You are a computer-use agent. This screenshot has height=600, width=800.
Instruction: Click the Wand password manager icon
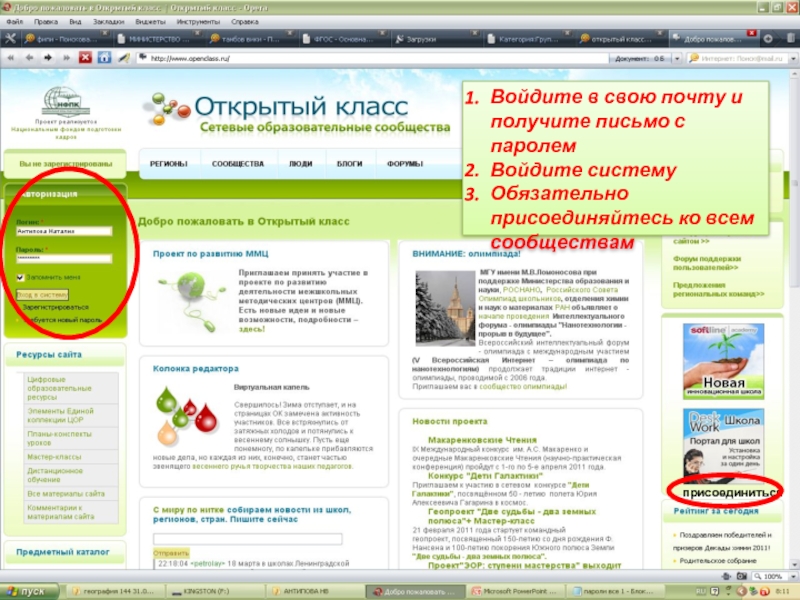pos(123,58)
